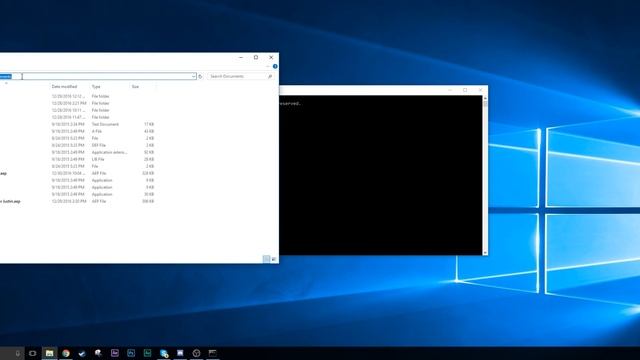Open the round cube-logo app on the taskbar

[x=196, y=353]
